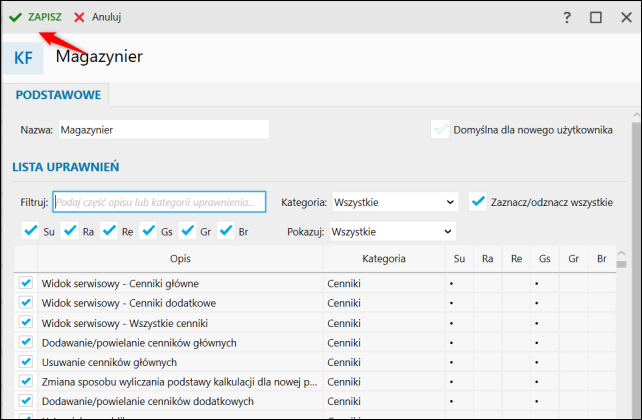Uncheck the Gs column filter checkbox

tap(148, 231)
